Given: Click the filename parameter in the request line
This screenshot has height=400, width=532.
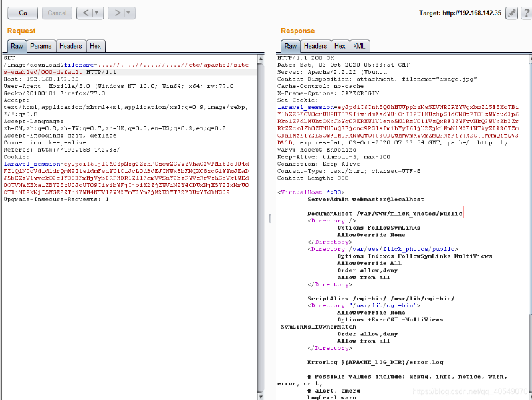Looking at the screenshot, I should tap(78, 65).
